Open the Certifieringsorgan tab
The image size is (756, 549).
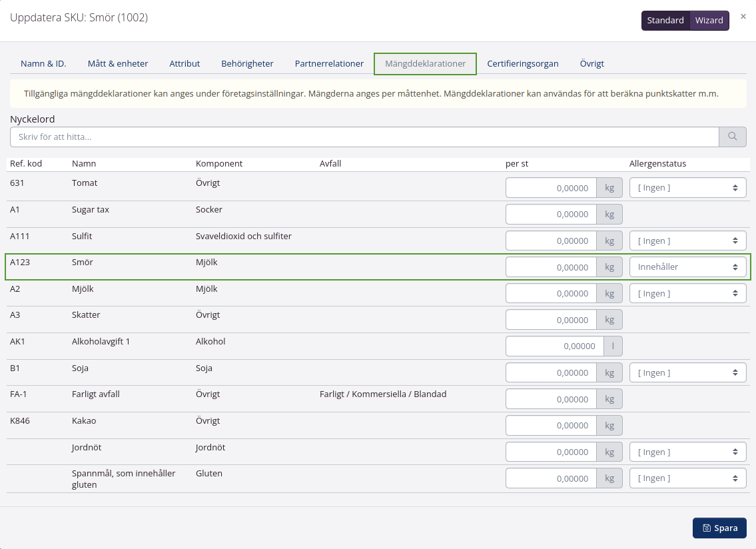tap(522, 64)
